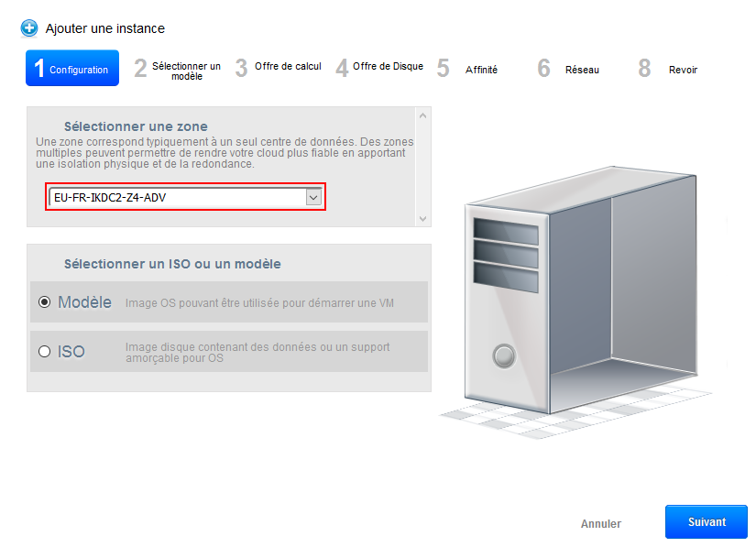This screenshot has width=756, height=547.
Task: Jump to step 6 Réseau
Action: pyautogui.click(x=570, y=70)
